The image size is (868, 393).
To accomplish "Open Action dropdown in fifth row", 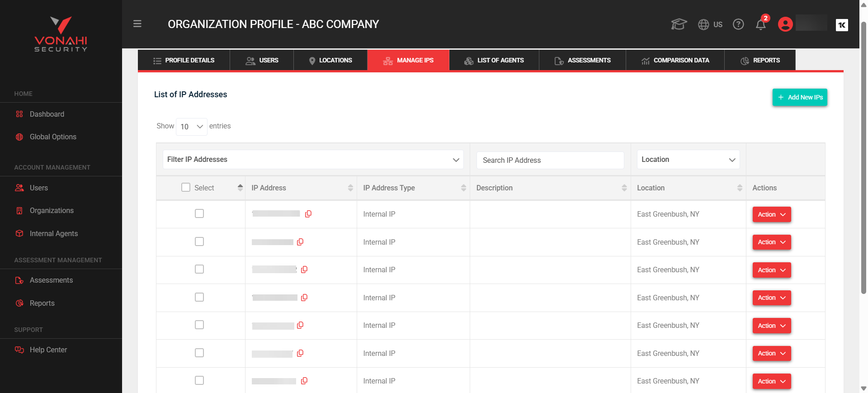I will pyautogui.click(x=772, y=326).
